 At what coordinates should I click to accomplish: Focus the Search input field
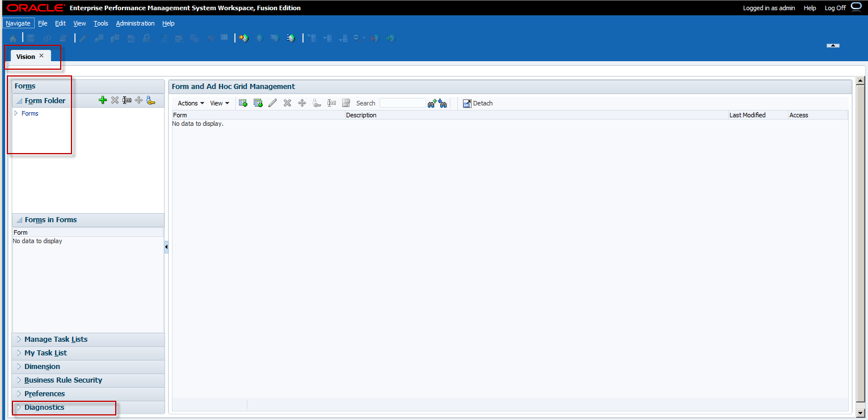402,103
